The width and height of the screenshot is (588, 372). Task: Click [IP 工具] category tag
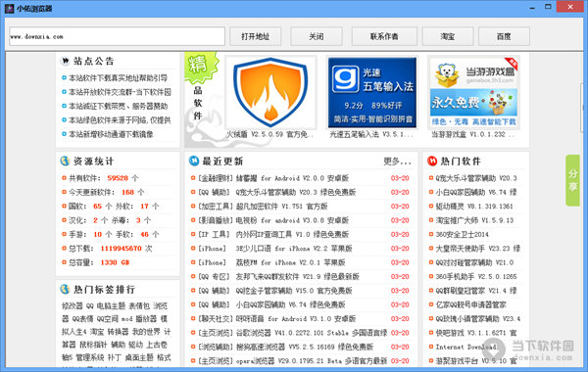(214, 235)
